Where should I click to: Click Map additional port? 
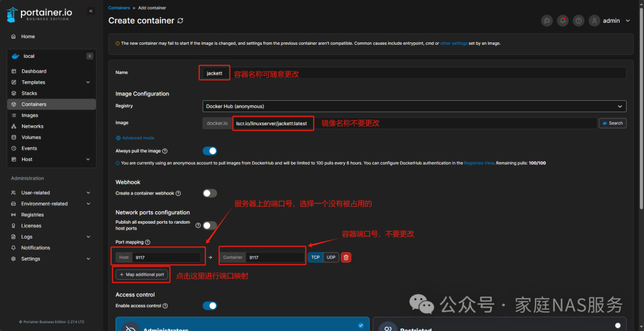(142, 275)
